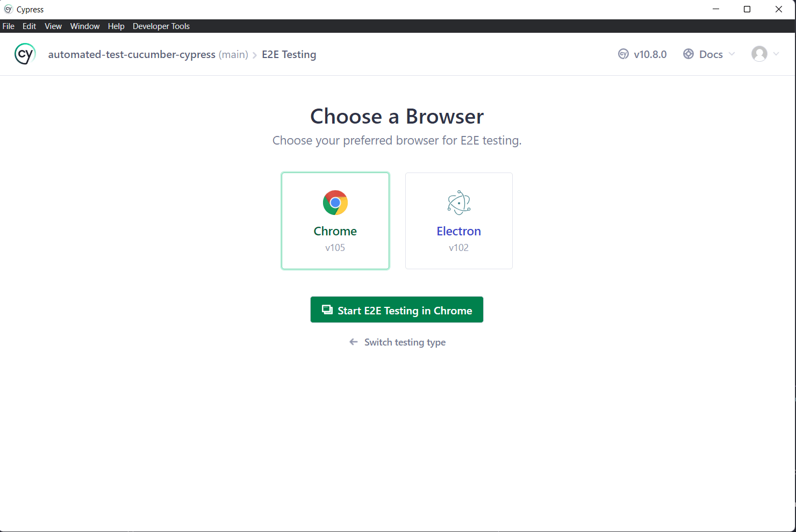Click the globe icon next to Docs
This screenshot has width=796, height=532.
click(689, 54)
